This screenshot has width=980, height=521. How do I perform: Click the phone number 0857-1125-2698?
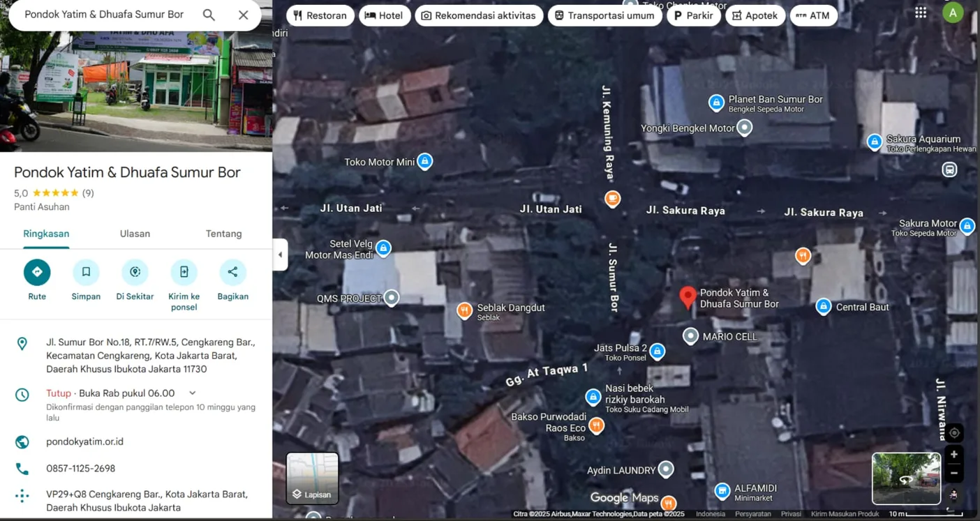pos(80,469)
